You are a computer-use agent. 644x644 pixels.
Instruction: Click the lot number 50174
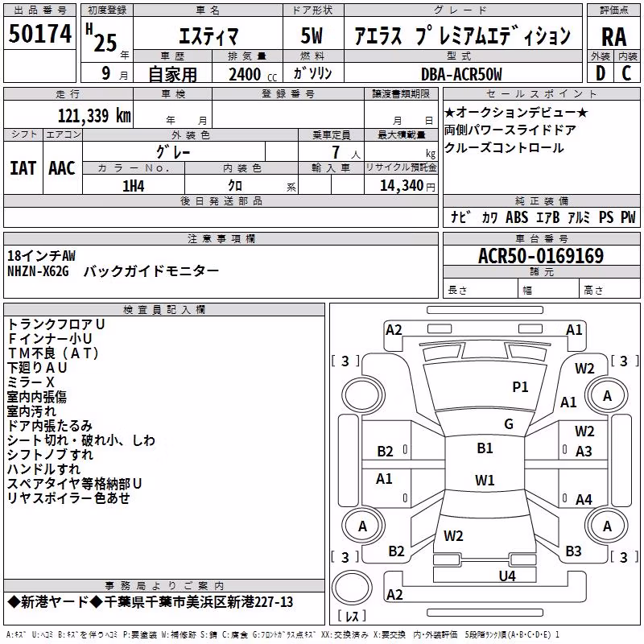coord(39,33)
